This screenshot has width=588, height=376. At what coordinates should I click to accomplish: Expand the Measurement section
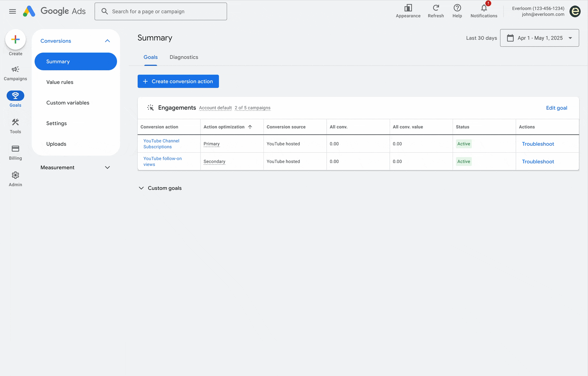tap(107, 167)
